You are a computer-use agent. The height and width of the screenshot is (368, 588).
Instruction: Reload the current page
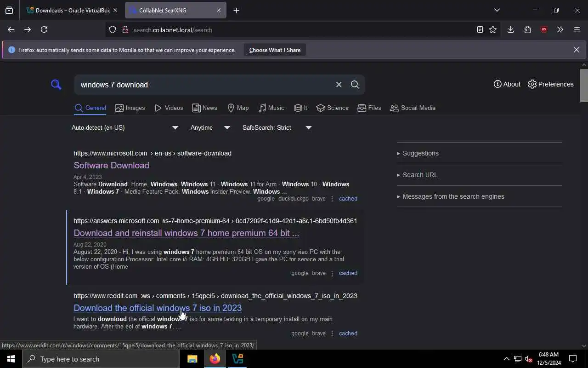(44, 29)
